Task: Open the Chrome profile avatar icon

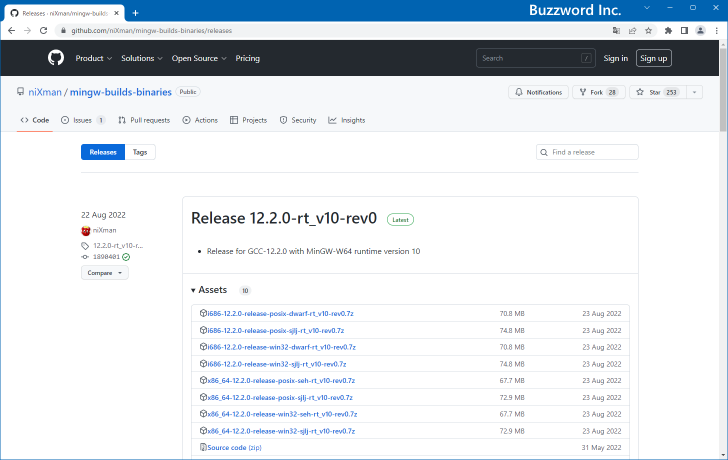Action: (700, 31)
